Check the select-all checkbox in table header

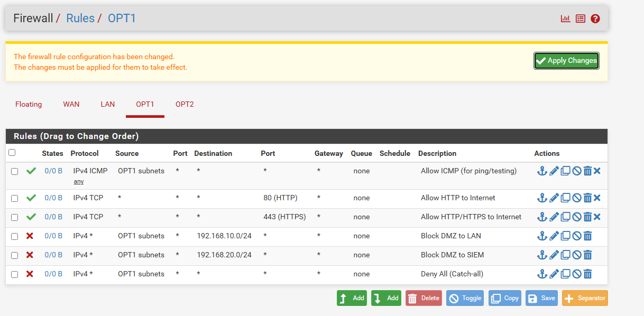coord(12,153)
